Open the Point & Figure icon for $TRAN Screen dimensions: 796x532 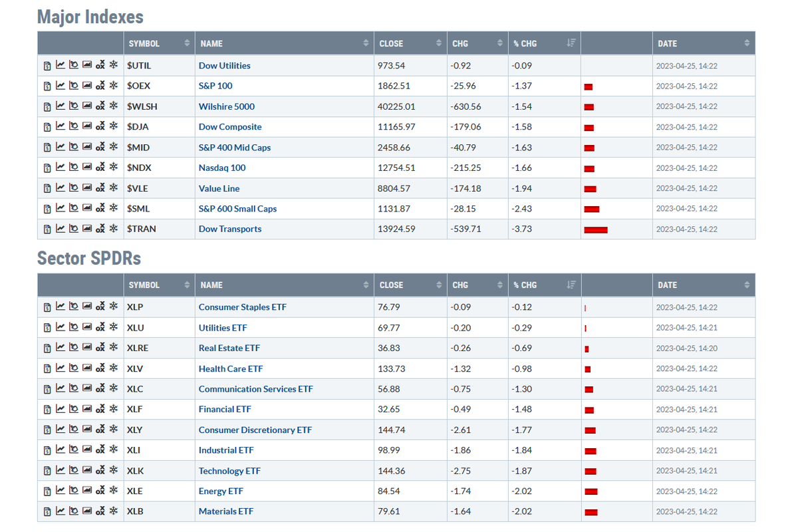point(100,229)
